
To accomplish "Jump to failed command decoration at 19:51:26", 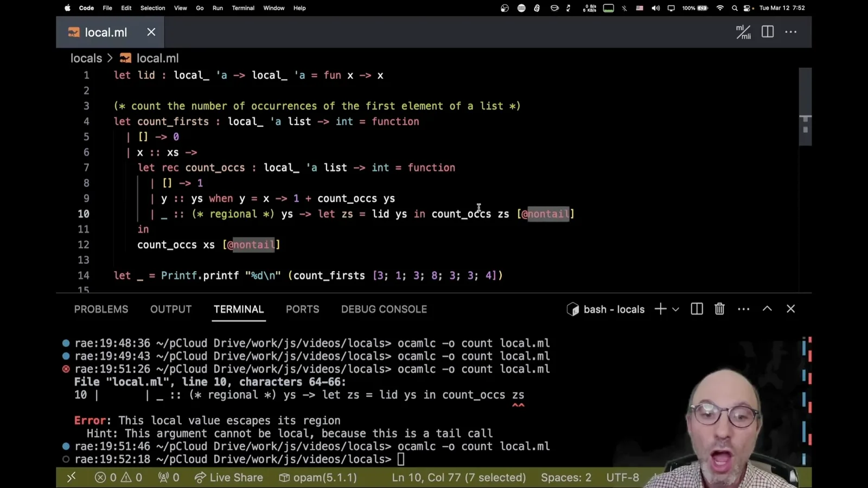I will tap(66, 369).
